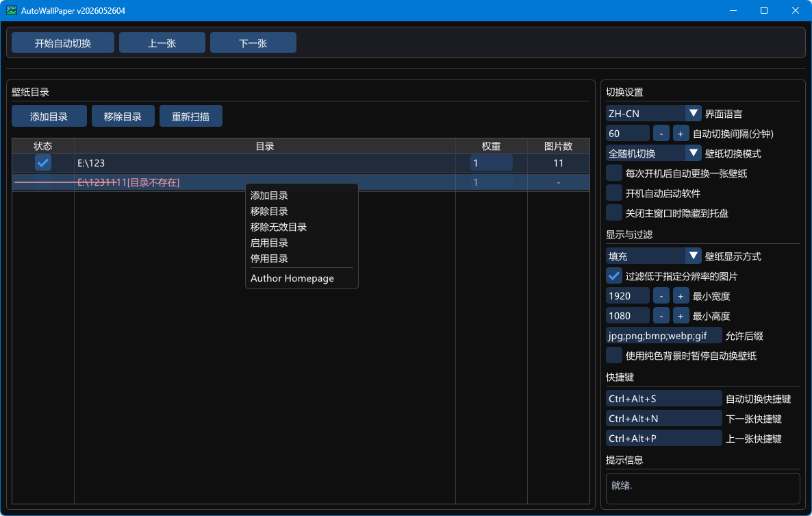Uncheck the status checkbox for E:\123
This screenshot has height=516, width=812.
[43, 162]
